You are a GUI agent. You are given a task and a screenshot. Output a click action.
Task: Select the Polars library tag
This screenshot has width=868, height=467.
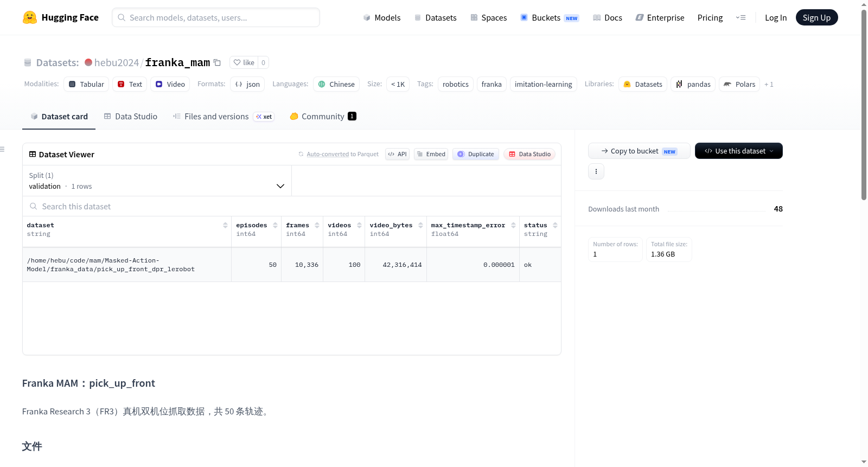(739, 84)
